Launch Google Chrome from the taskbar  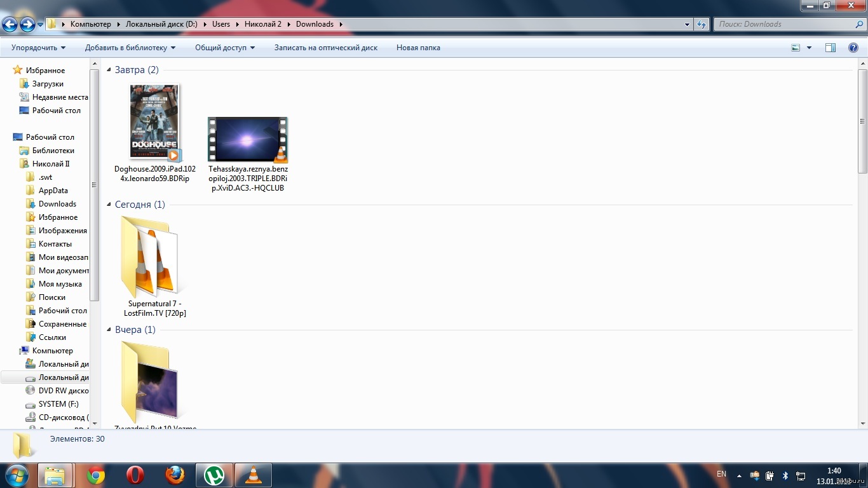pos(96,475)
